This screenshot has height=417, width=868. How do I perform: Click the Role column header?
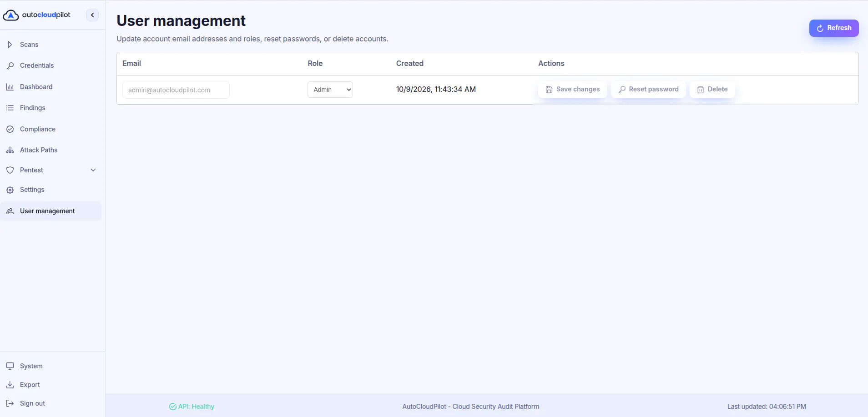point(315,64)
